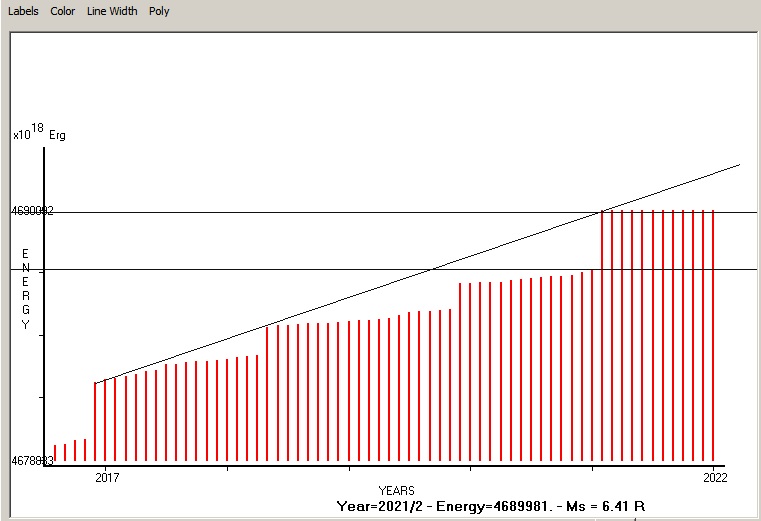The width and height of the screenshot is (761, 521).
Task: Select the YEARS axis title
Action: (396, 490)
